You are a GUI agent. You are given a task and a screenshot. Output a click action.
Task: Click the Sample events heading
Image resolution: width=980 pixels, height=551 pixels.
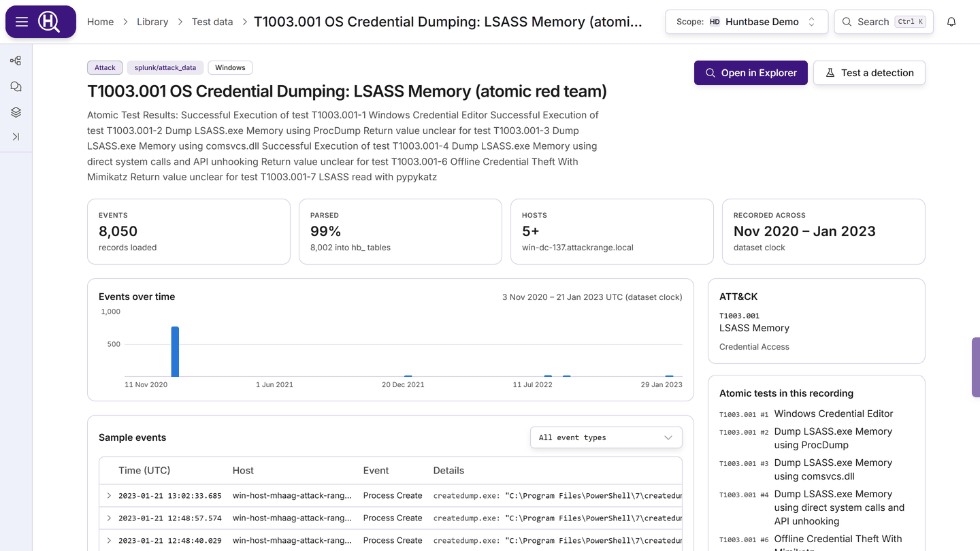(132, 437)
